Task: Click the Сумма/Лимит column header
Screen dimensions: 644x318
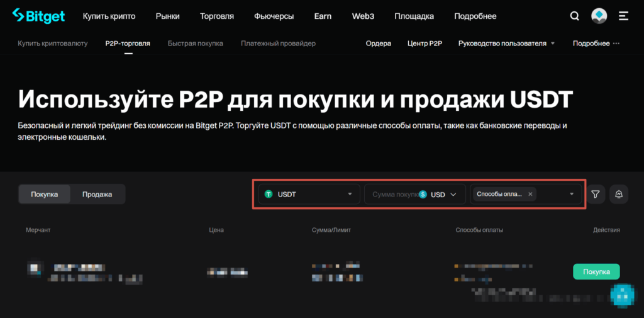Action: 331,230
